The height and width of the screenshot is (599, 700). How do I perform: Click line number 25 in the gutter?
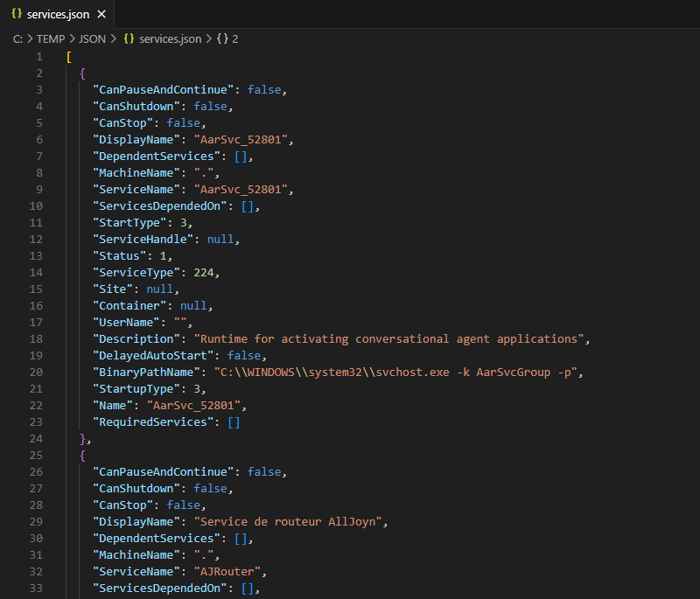pyautogui.click(x=35, y=456)
